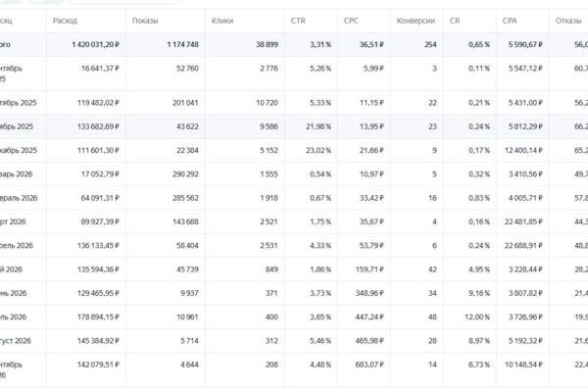Click the CPA column header
The width and height of the screenshot is (588, 392).
tap(510, 21)
